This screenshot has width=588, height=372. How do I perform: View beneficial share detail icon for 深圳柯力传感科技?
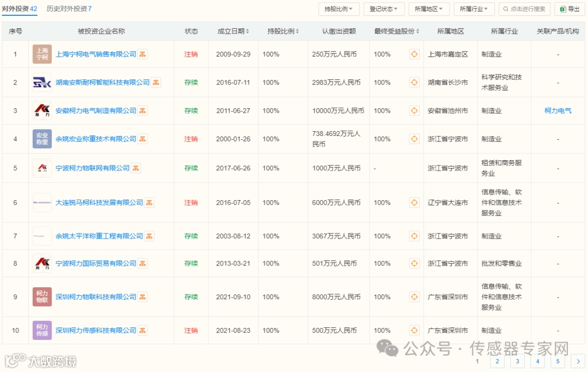pos(414,331)
